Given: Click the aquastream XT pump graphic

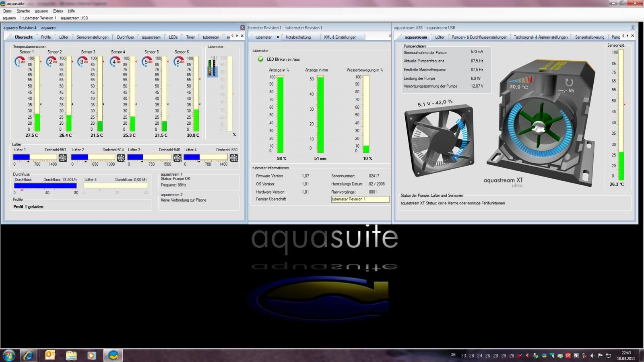Looking at the screenshot, I should tap(541, 123).
